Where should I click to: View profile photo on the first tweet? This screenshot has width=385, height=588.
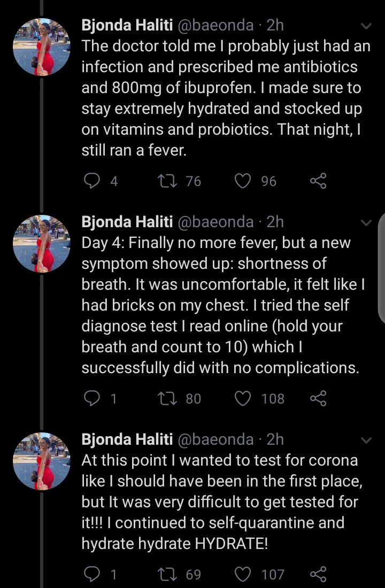41,47
